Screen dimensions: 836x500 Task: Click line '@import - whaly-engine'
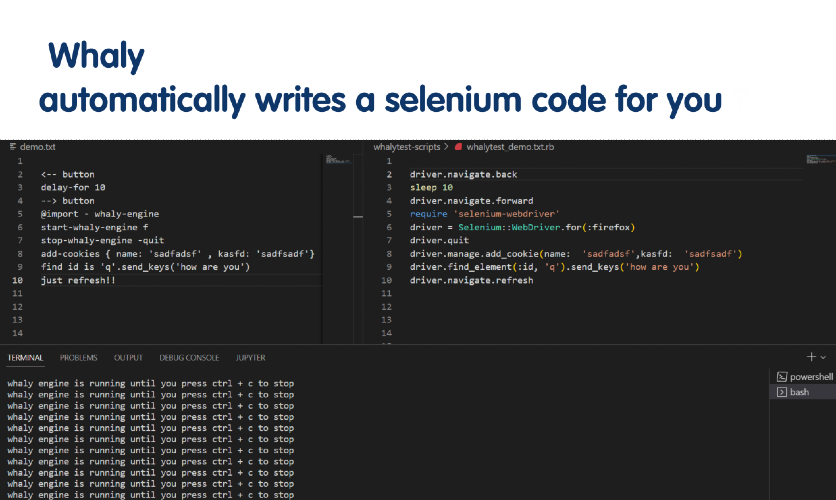tap(100, 214)
